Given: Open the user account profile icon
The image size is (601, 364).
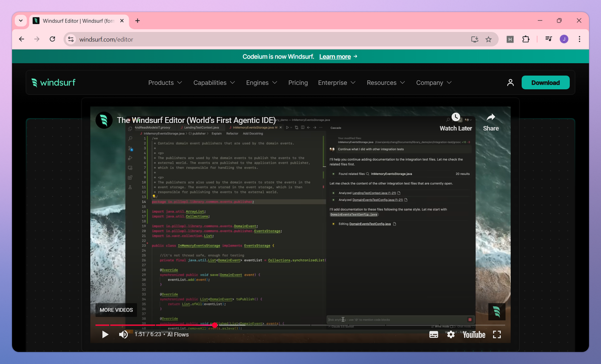Looking at the screenshot, I should click(x=510, y=83).
